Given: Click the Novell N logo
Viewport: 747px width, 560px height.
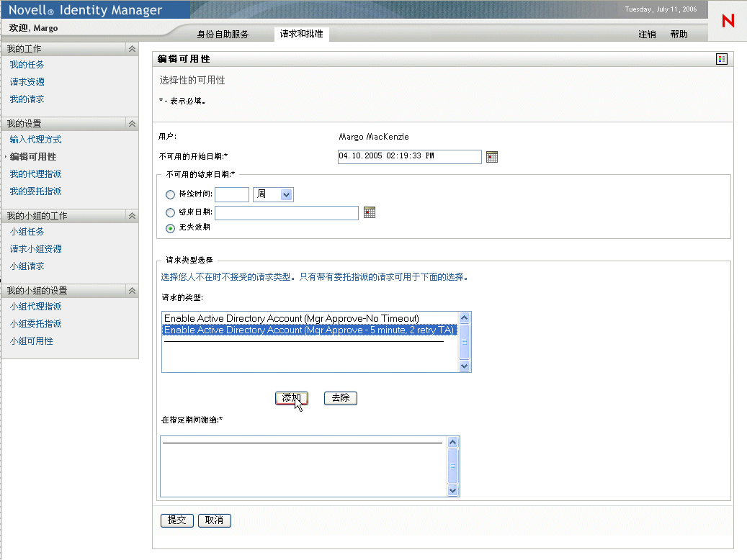Looking at the screenshot, I should click(x=728, y=20).
